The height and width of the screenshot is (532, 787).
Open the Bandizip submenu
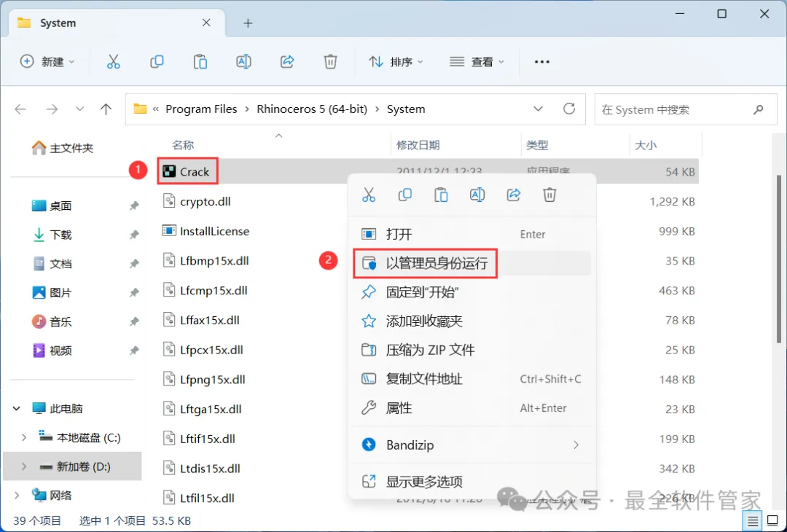[x=471, y=445]
